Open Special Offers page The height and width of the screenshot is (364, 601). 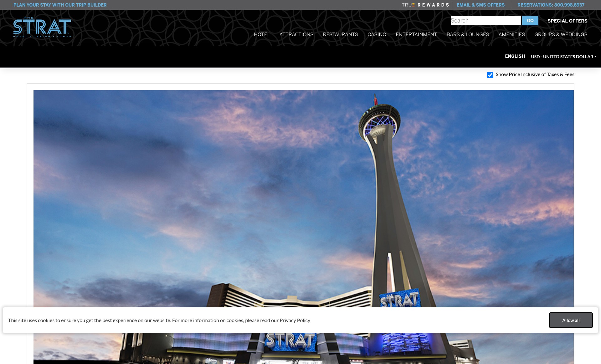567,21
